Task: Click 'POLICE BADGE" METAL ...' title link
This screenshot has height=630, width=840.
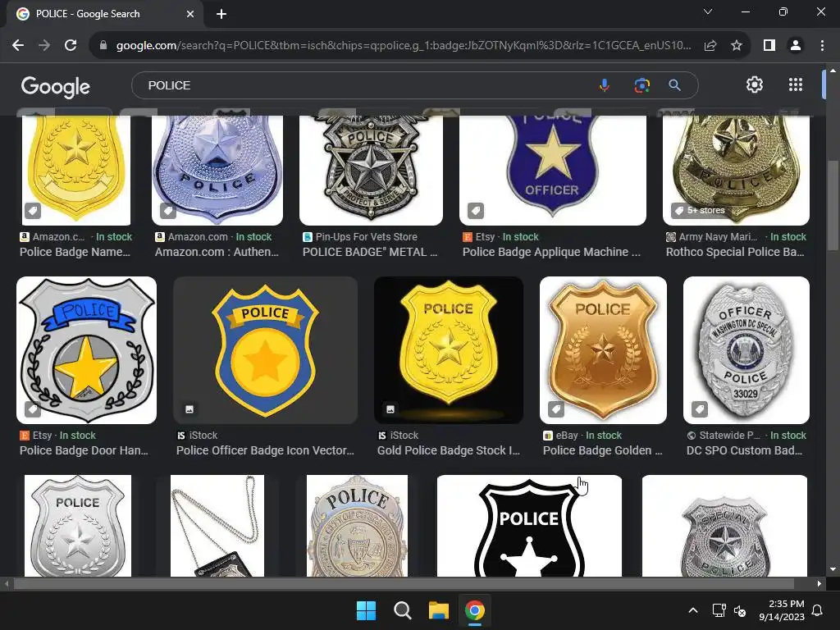Action: tap(370, 252)
